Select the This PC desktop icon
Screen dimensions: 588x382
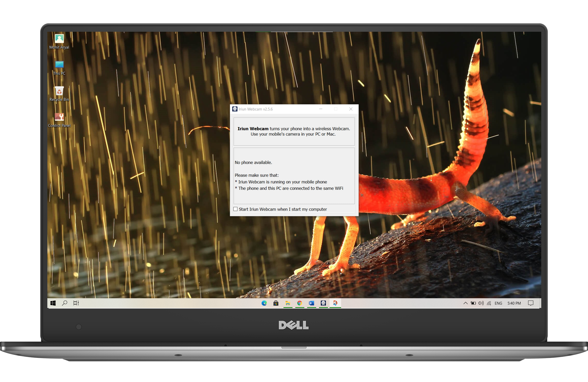click(59, 68)
